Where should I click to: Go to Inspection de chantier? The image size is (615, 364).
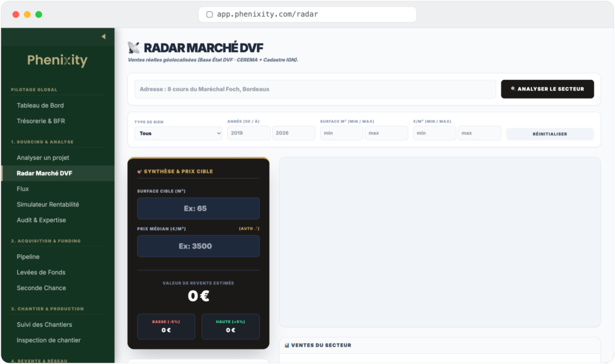(x=49, y=341)
